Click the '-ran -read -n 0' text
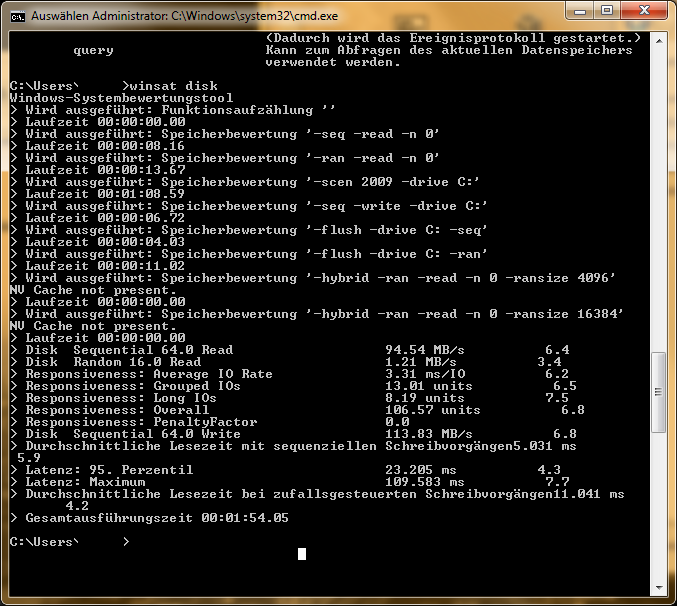 tap(373, 158)
